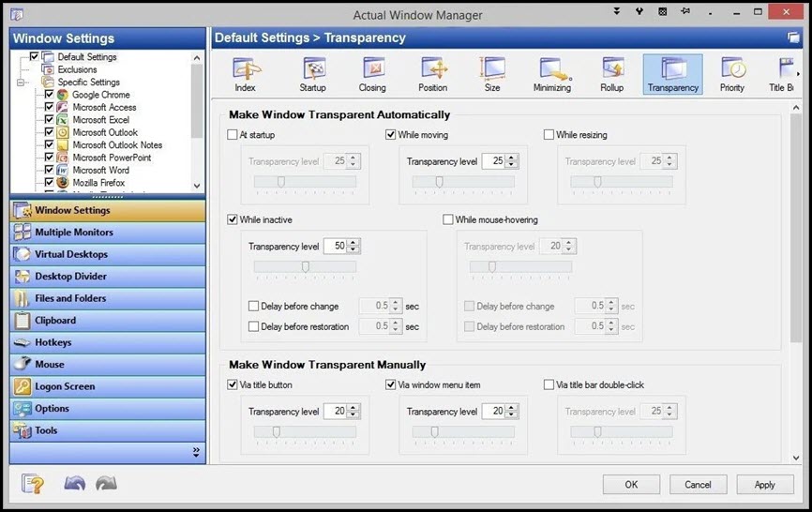Click the Exclusions icon in tree
The image size is (812, 512).
click(x=48, y=69)
